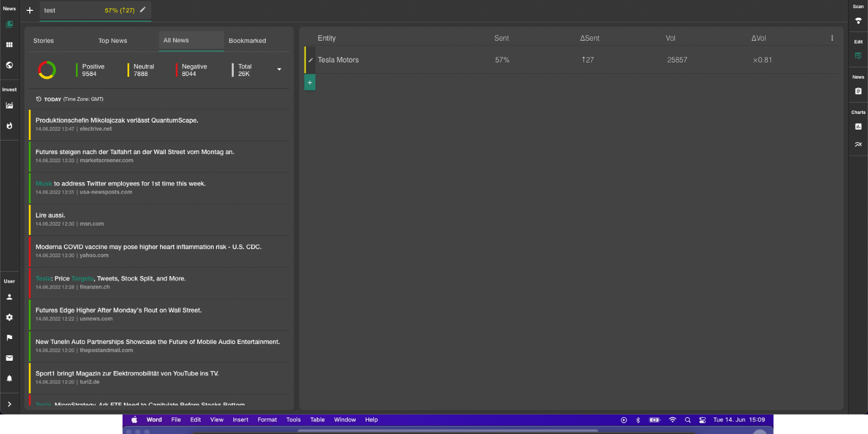This screenshot has height=434, width=868.
Task: Open the Tesla Price Targets article
Action: [159, 283]
